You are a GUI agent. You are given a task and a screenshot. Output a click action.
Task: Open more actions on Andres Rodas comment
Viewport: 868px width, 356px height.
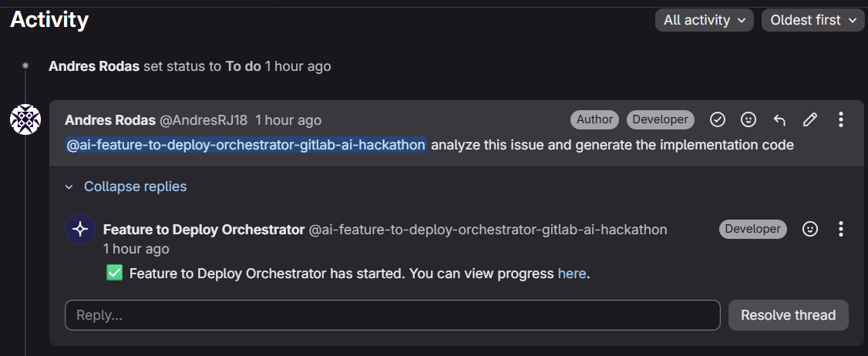(841, 119)
